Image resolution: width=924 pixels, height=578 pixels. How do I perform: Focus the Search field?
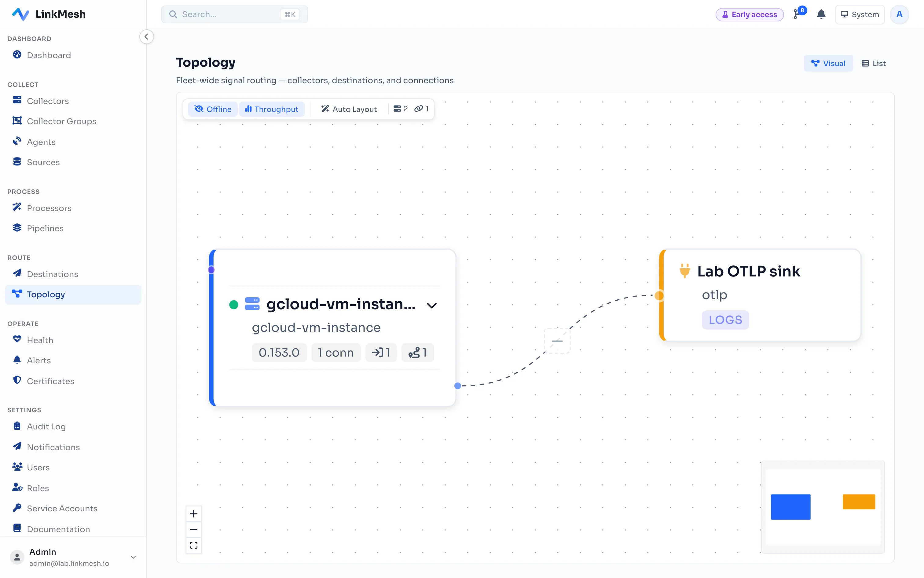tap(234, 15)
